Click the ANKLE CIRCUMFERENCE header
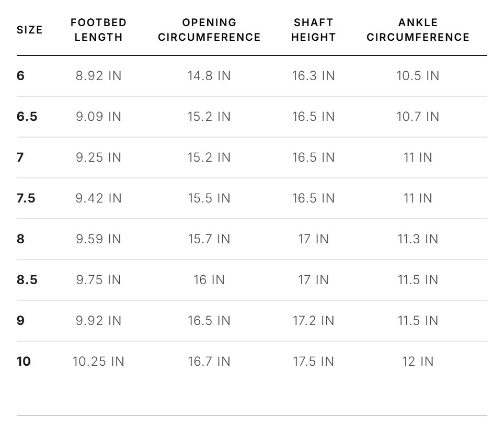Screen dimensions: 504x428 point(418,30)
